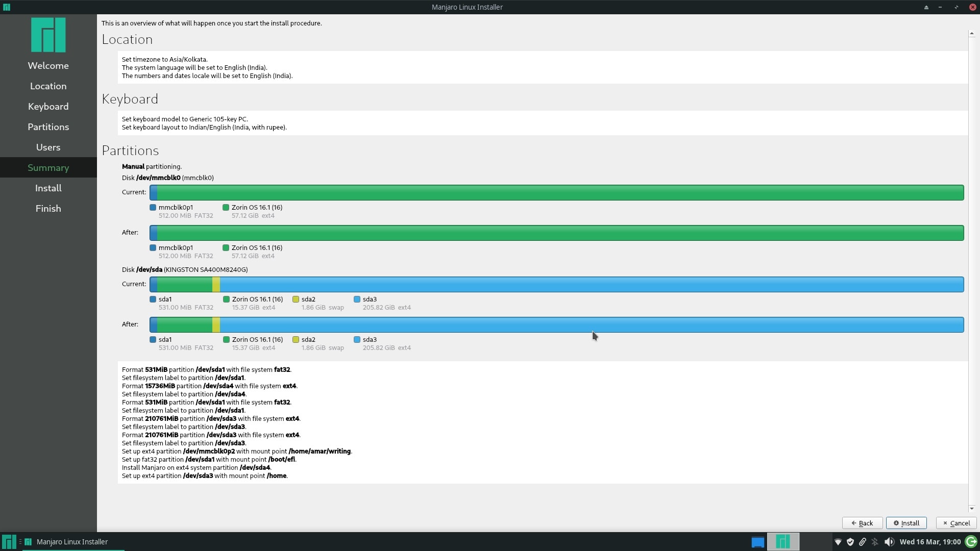Click green Zorin OS 57.12 GiB swatch under Current
Screen dimensions: 980x551
(x=226, y=207)
